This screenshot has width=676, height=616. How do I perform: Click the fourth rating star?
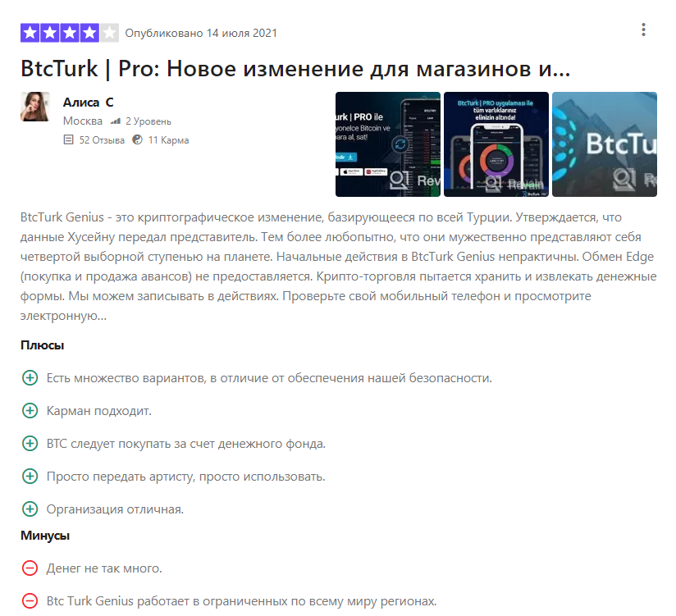pos(89,33)
